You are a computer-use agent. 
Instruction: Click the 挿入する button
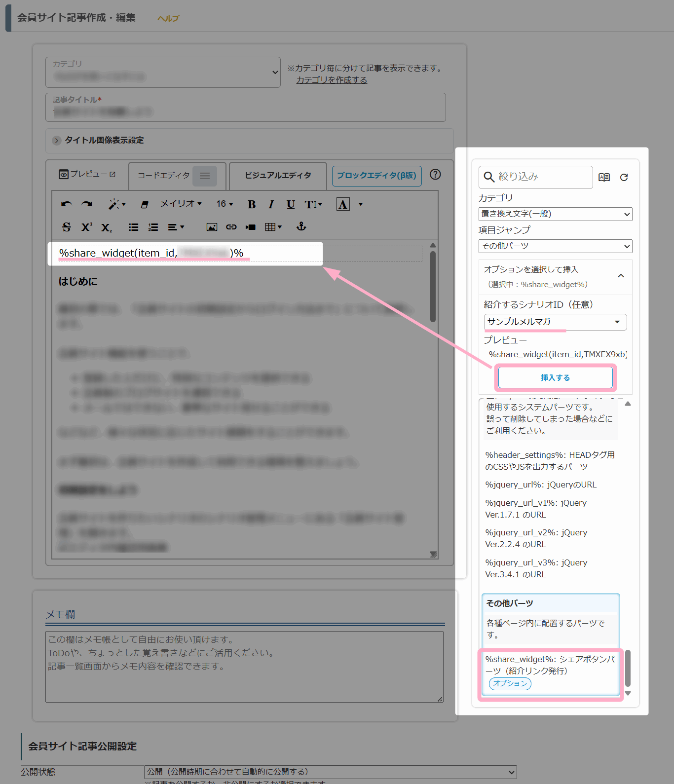[x=555, y=377]
